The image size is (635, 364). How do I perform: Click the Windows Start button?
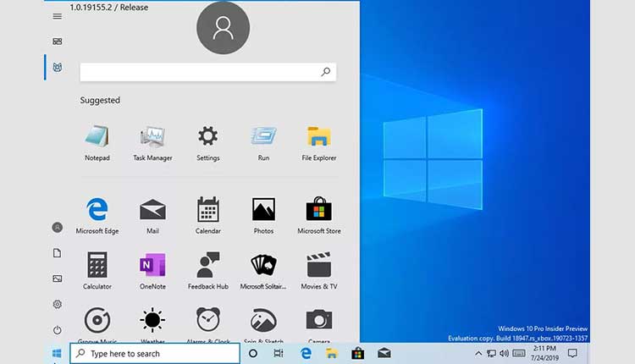57,354
